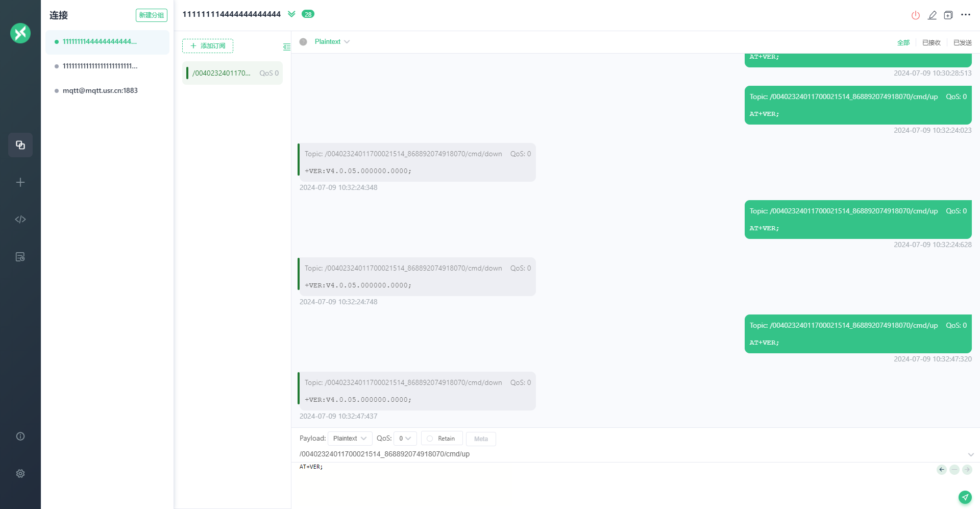Viewport: 980px width, 509px height.
Task: Select the mqtt@mqtt.usr.cn:1883 connection
Action: point(107,91)
